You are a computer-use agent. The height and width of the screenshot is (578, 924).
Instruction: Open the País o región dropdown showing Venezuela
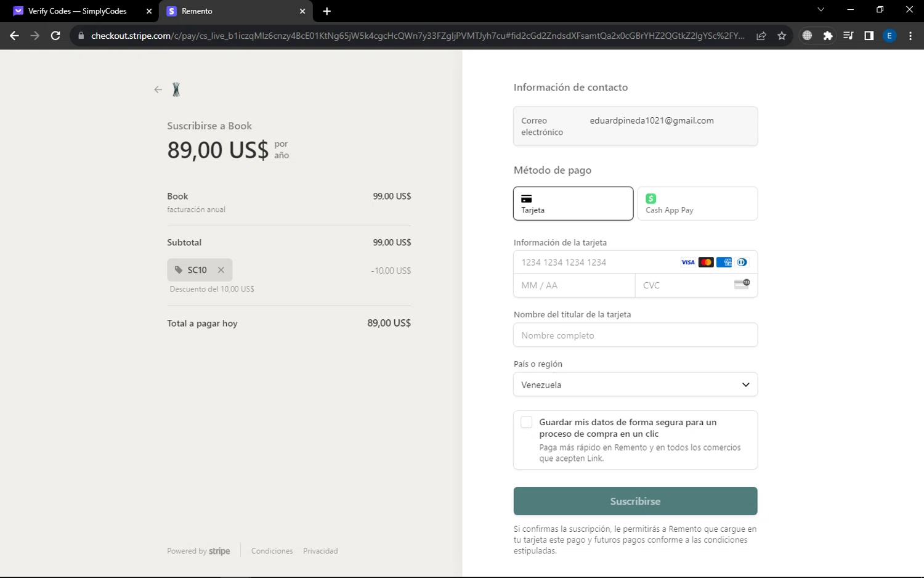pyautogui.click(x=635, y=385)
